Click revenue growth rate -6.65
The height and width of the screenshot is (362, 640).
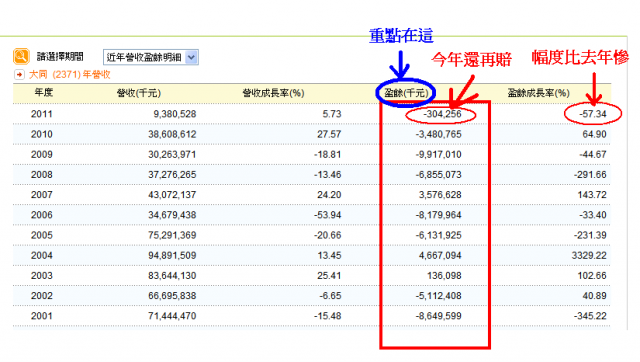tap(330, 296)
